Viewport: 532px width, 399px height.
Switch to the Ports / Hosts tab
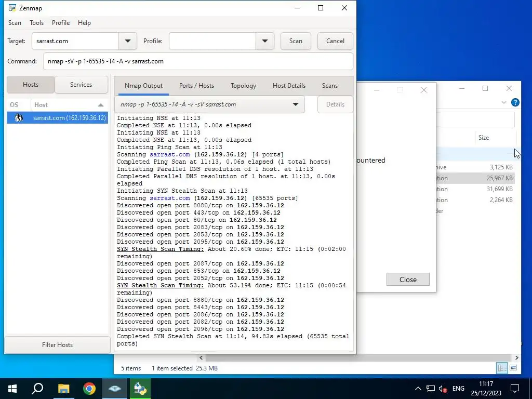(x=196, y=86)
